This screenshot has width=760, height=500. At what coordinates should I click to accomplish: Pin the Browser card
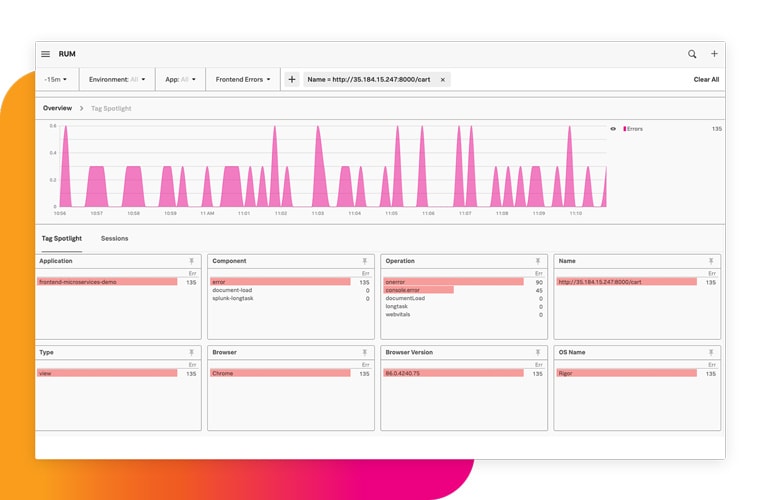(x=364, y=353)
